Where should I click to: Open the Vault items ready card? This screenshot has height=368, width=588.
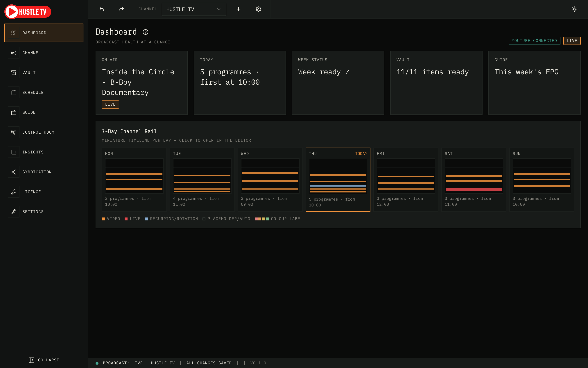pyautogui.click(x=436, y=83)
